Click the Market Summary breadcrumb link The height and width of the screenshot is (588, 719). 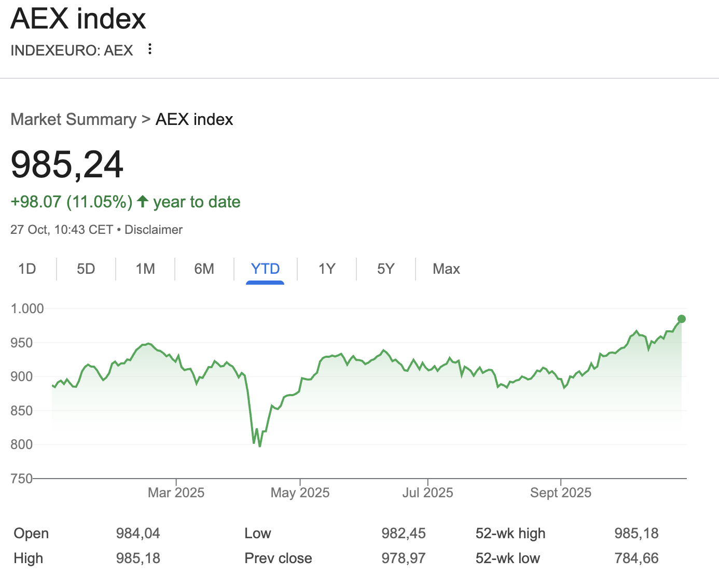[73, 119]
